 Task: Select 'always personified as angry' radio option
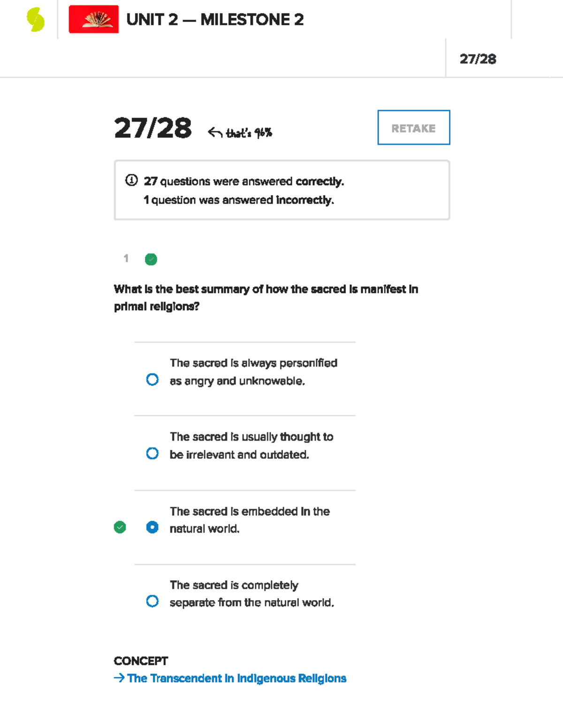pyautogui.click(x=152, y=379)
